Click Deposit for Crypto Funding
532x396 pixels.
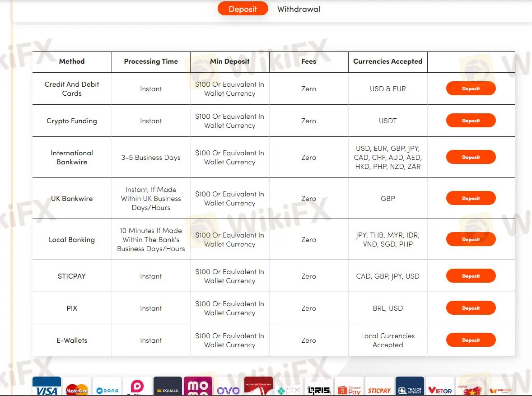click(x=471, y=121)
